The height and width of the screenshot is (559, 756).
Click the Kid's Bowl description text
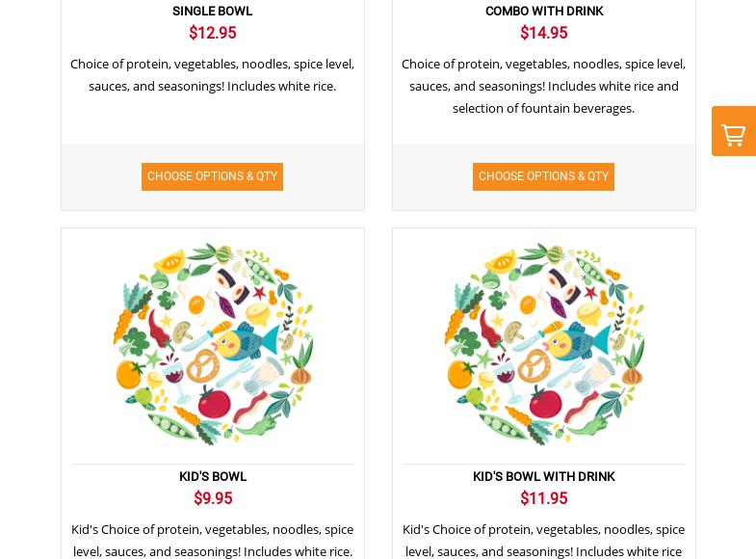point(212,540)
